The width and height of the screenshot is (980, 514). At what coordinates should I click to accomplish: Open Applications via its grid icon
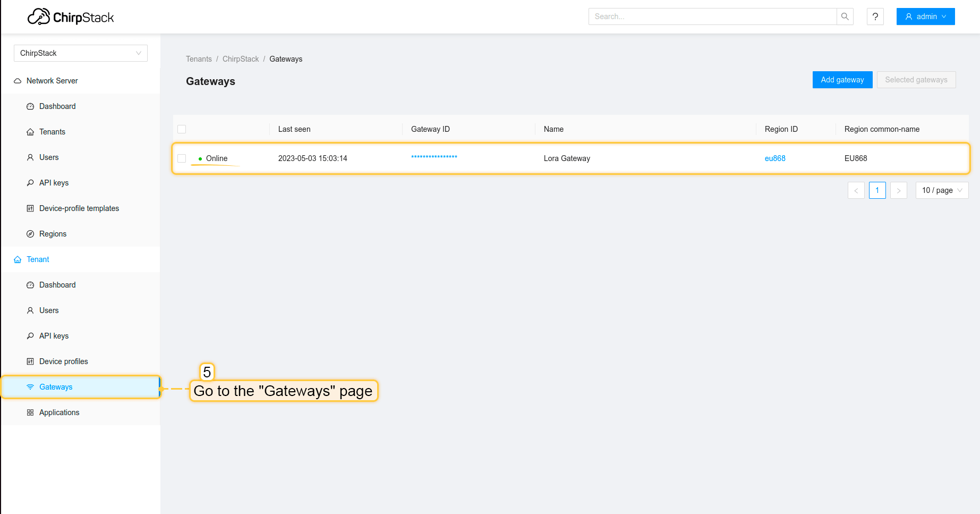pyautogui.click(x=30, y=412)
